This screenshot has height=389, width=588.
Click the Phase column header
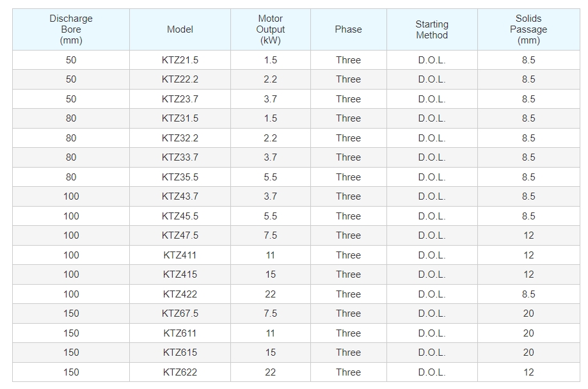[348, 29]
